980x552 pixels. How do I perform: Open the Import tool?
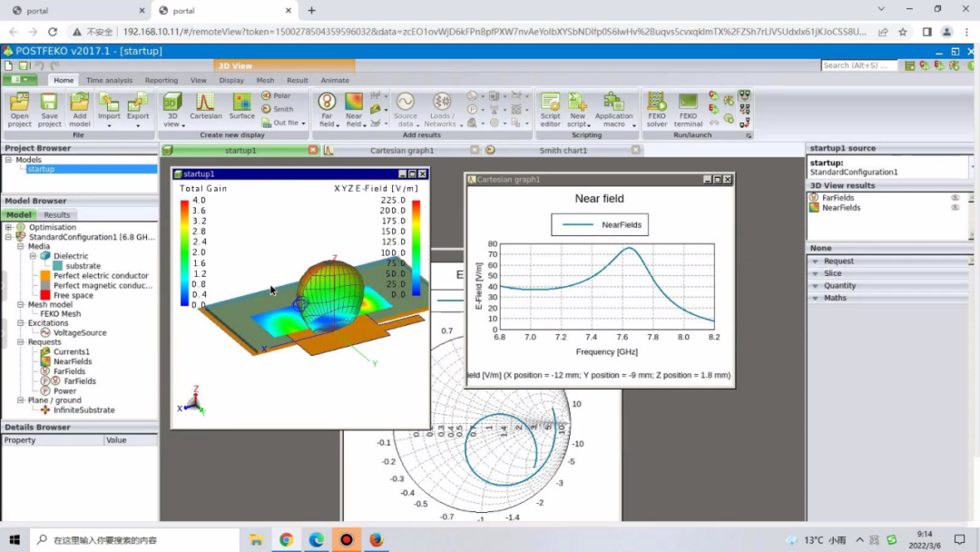click(x=109, y=110)
